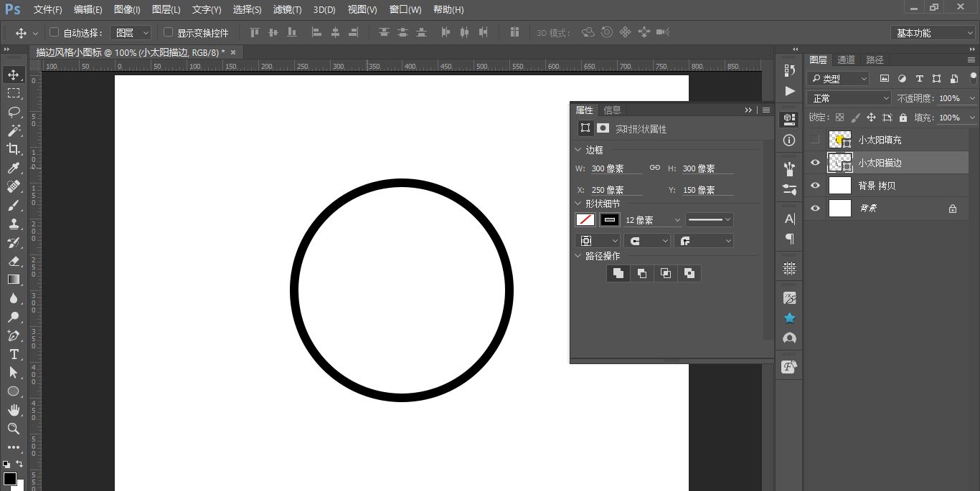Open the 类型 layer filter dropdown

(838, 79)
